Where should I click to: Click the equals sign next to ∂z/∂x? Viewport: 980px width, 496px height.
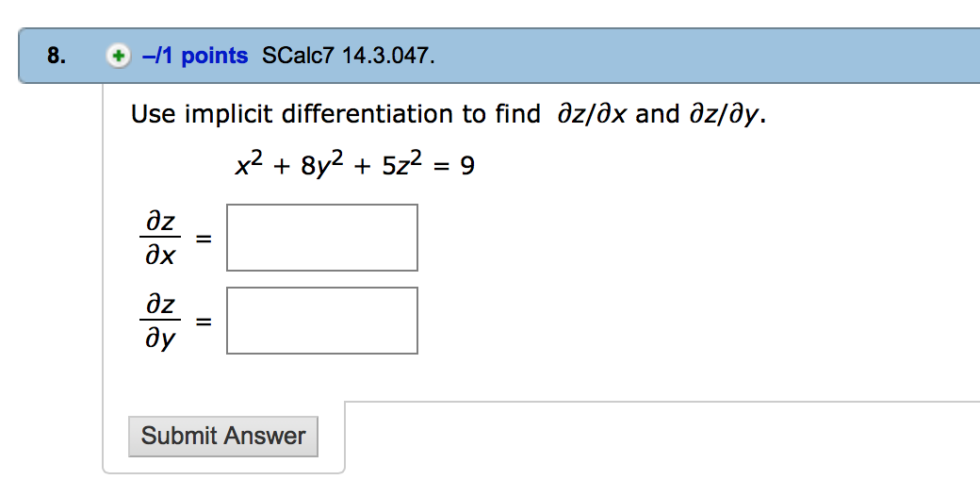[204, 239]
